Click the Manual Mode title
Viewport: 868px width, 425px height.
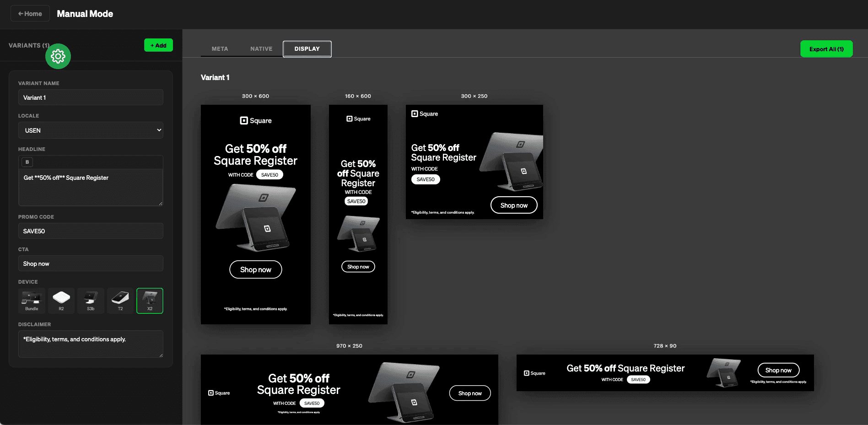click(x=85, y=14)
